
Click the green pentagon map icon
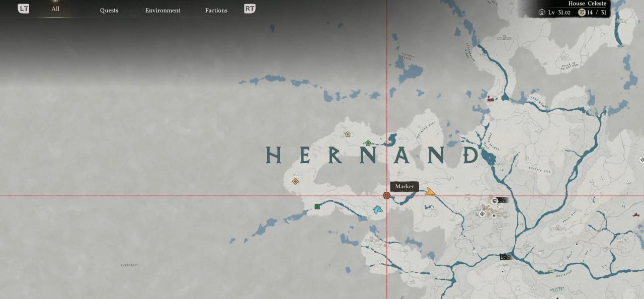368,143
